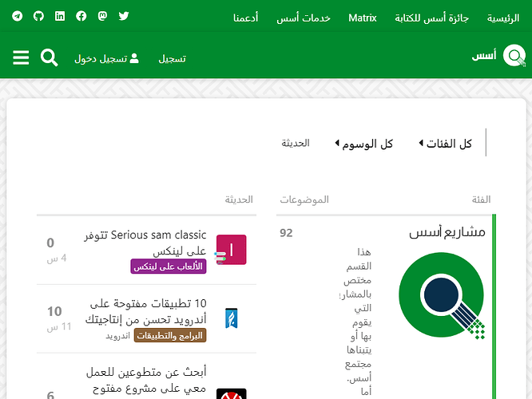Visit the Facebook page icon
Viewport: 532px width, 399px height.
point(81,16)
